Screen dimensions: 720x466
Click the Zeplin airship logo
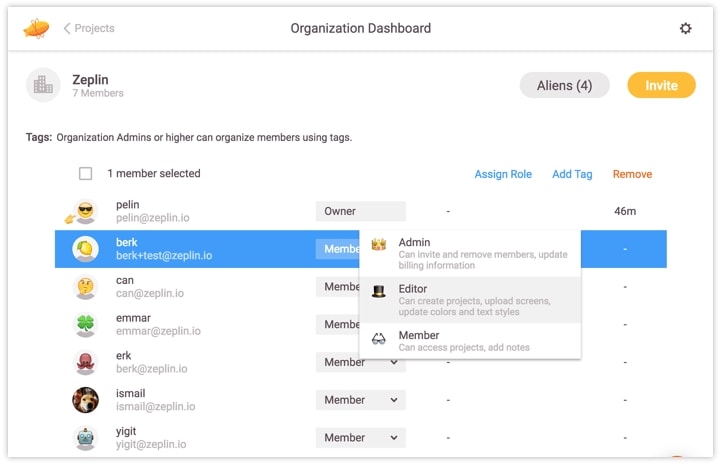(x=36, y=28)
